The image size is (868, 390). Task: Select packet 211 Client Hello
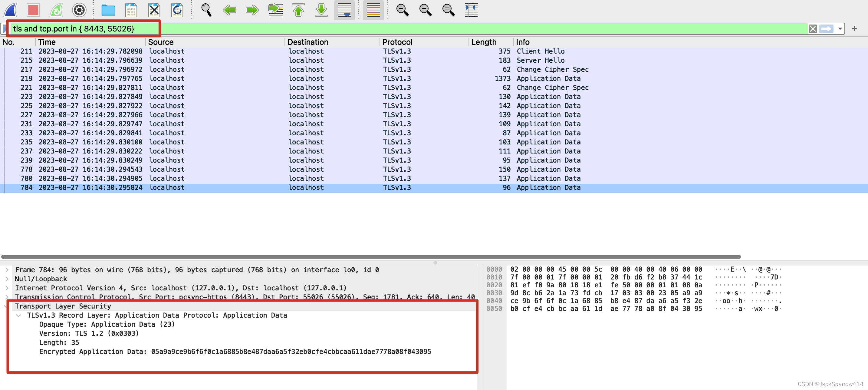point(434,51)
